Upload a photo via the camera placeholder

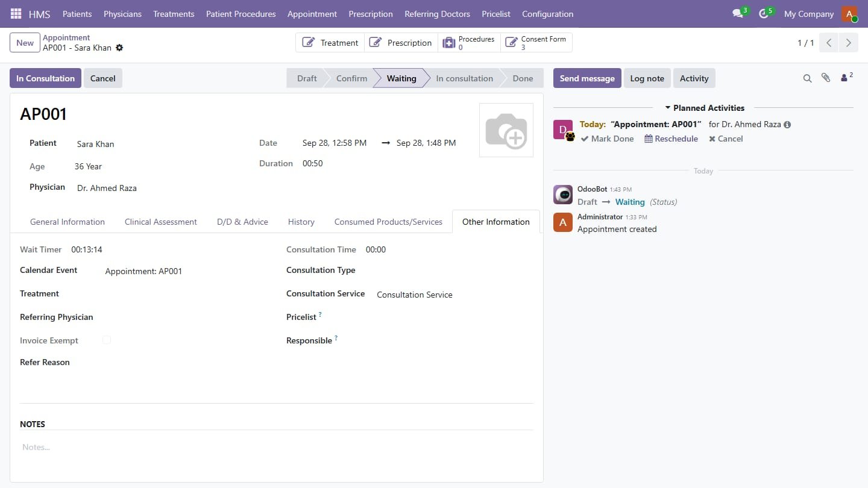[x=506, y=130]
